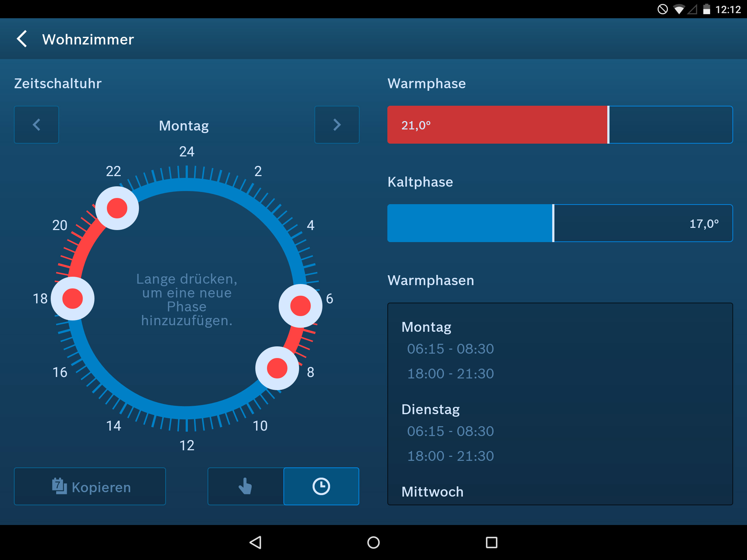The width and height of the screenshot is (747, 560).
Task: Toggle schedule mode using the clock button
Action: tap(321, 486)
